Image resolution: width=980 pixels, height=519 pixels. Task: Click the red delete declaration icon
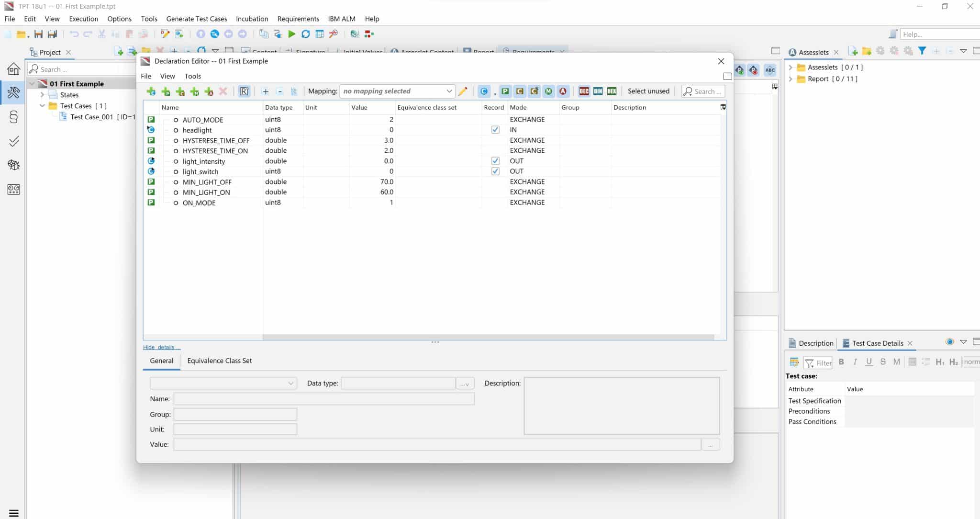223,91
